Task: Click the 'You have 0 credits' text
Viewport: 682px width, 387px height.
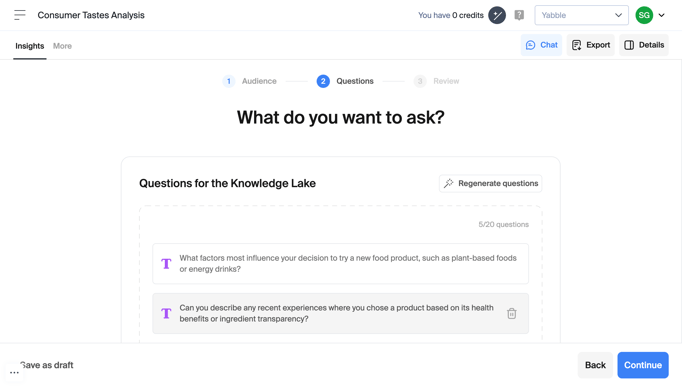Action: [x=451, y=15]
